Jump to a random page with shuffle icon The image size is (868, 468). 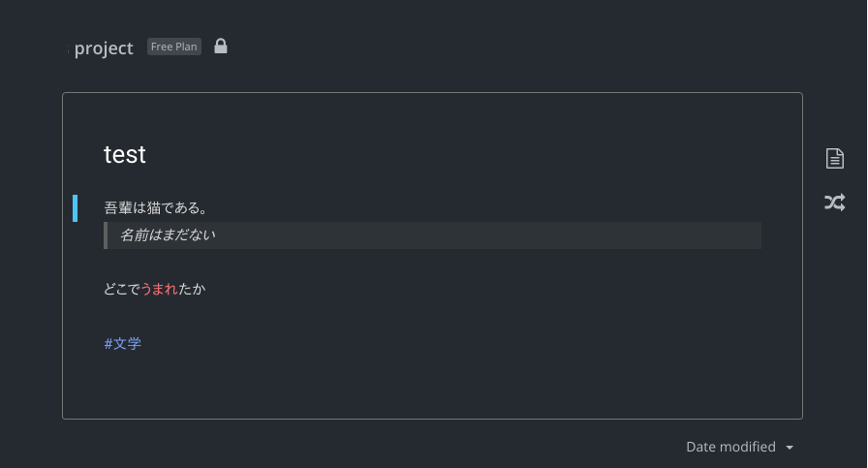[x=834, y=203]
